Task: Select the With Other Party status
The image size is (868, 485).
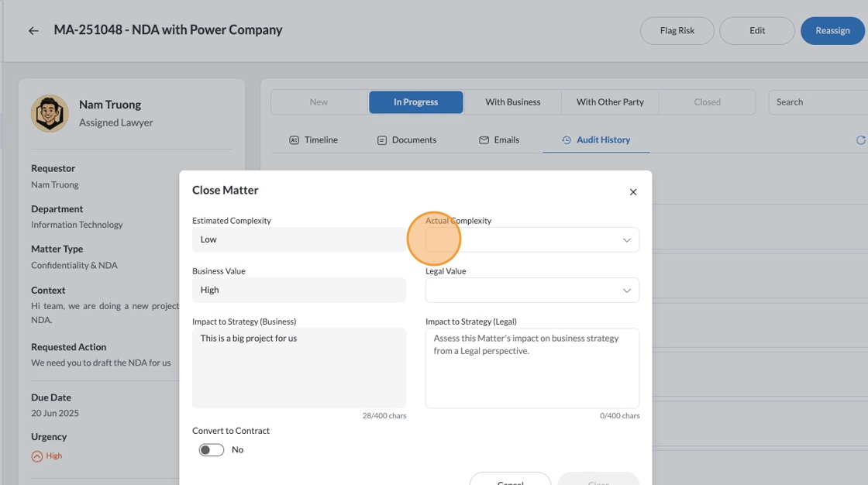Action: click(610, 102)
